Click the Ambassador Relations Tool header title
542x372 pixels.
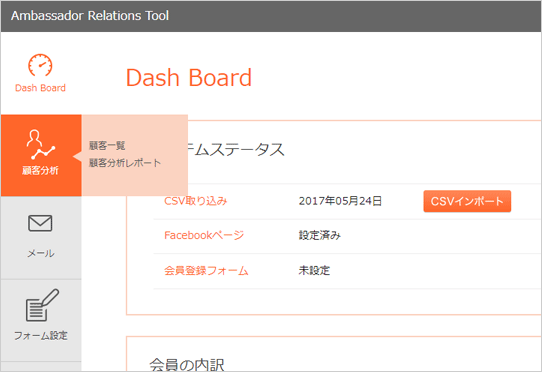click(90, 16)
